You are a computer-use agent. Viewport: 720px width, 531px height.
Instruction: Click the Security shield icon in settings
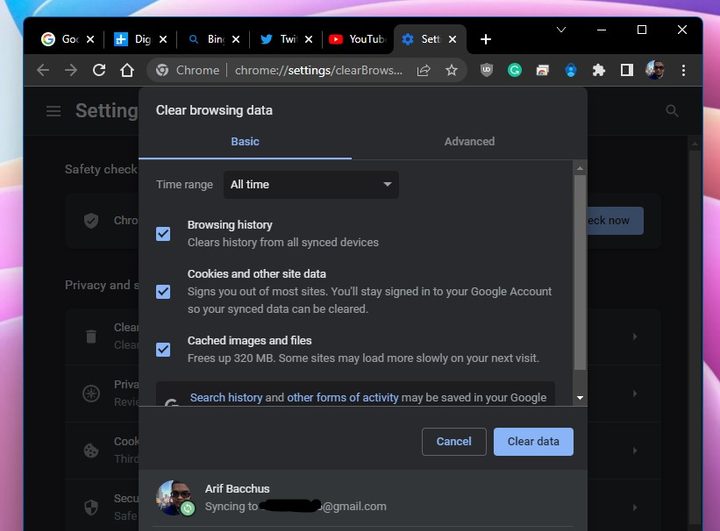91,508
